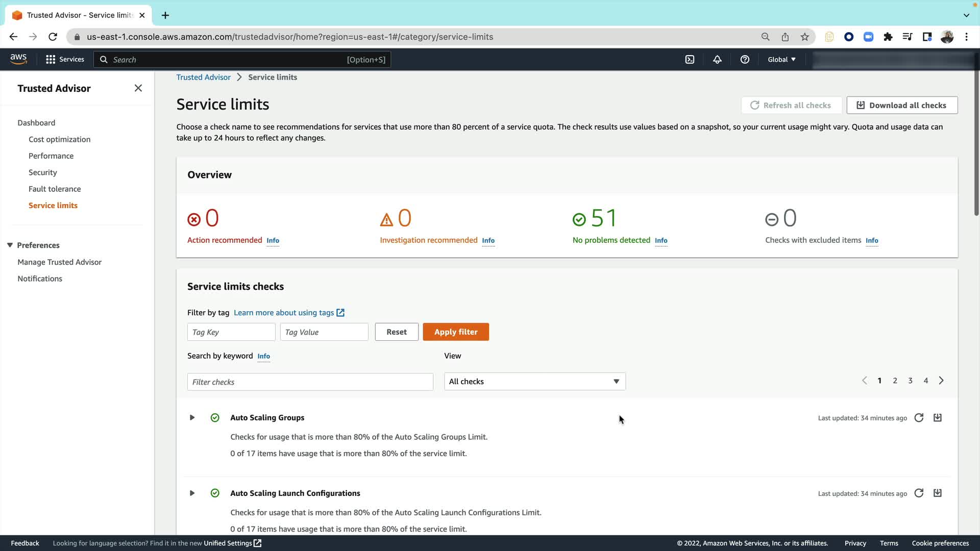Expand the Auto Scaling Groups check
Image resolution: width=980 pixels, height=551 pixels.
tap(192, 418)
